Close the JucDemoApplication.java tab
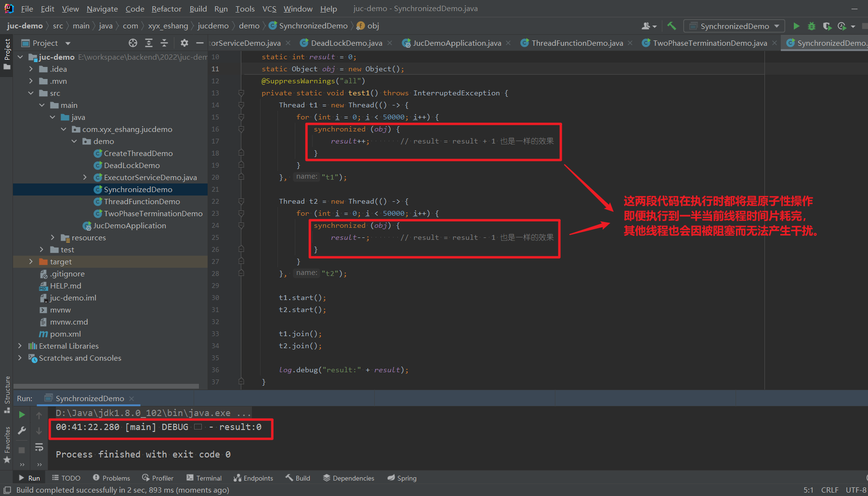This screenshot has height=496, width=868. (x=508, y=43)
